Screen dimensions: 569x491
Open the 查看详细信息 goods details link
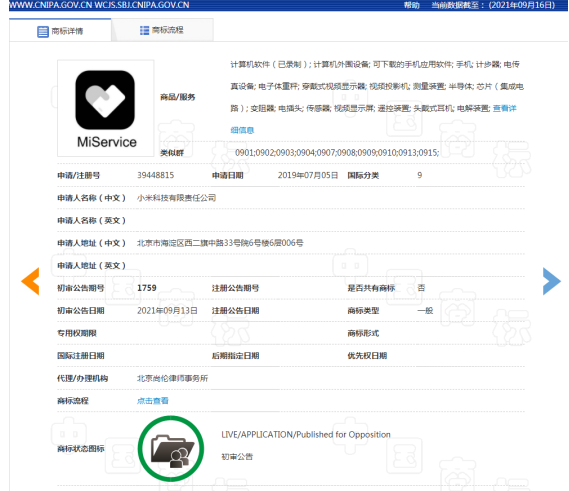tap(504, 108)
